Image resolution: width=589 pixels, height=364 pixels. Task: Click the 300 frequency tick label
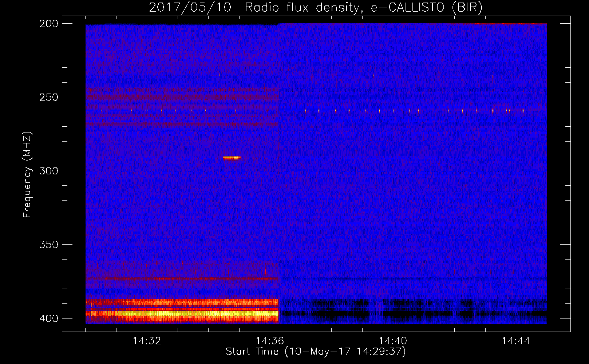[49, 171]
